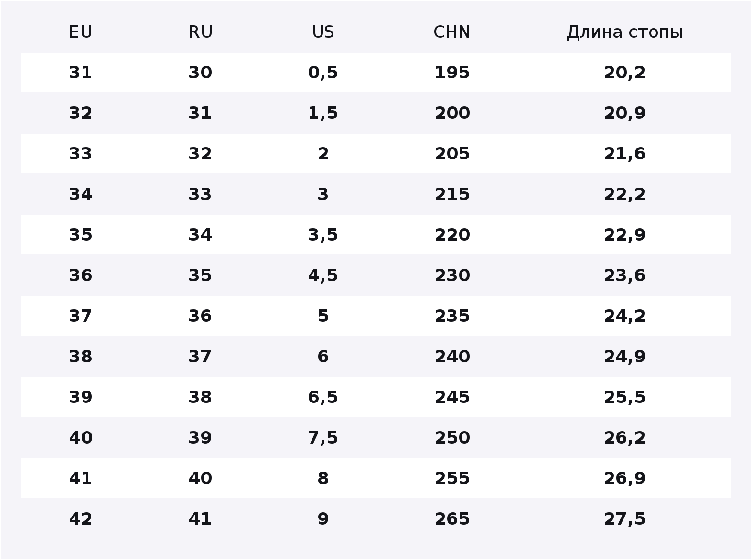Select EU size 42 cell
The height and width of the screenshot is (560, 752).
point(80,519)
